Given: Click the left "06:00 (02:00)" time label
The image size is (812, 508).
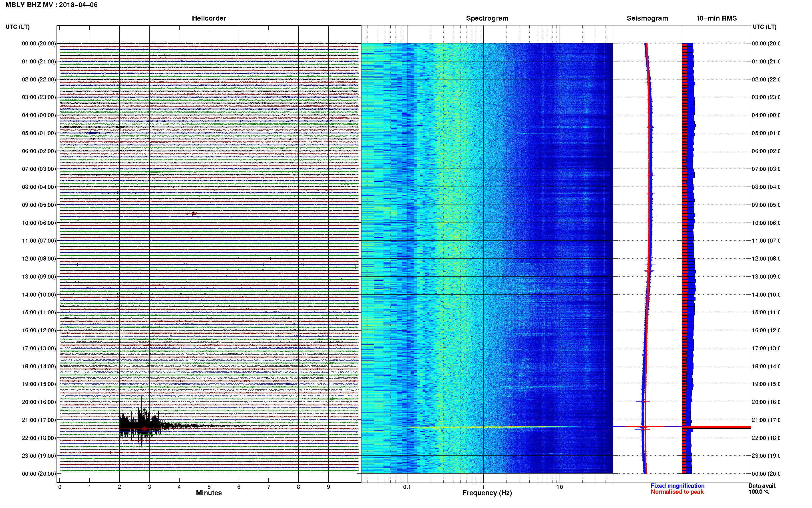Looking at the screenshot, I should pos(39,151).
